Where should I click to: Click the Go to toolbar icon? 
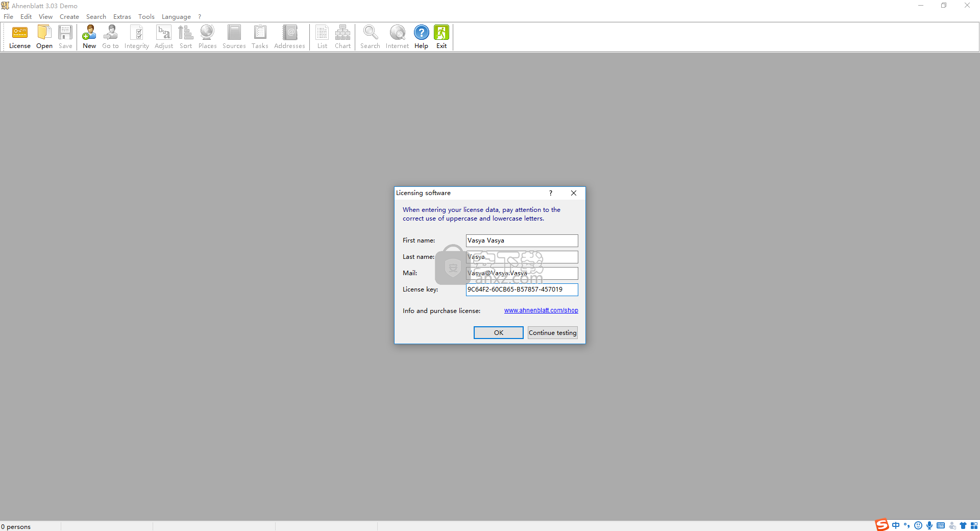pyautogui.click(x=110, y=37)
